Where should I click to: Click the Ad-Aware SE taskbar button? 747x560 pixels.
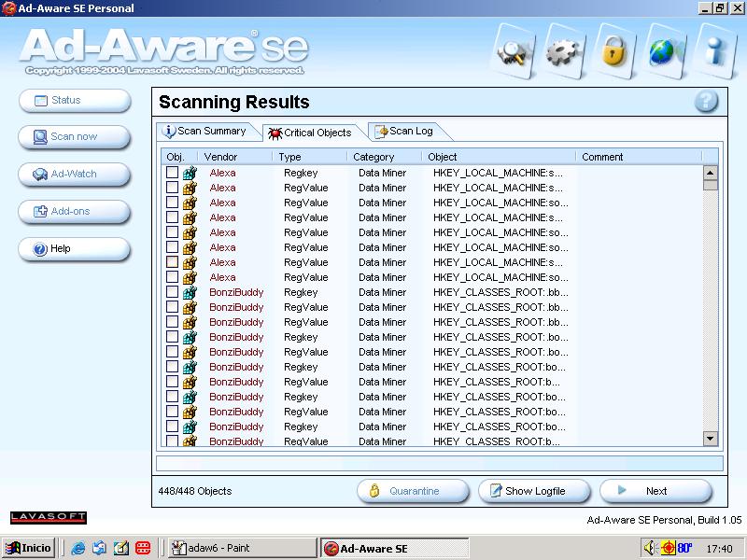(x=394, y=548)
